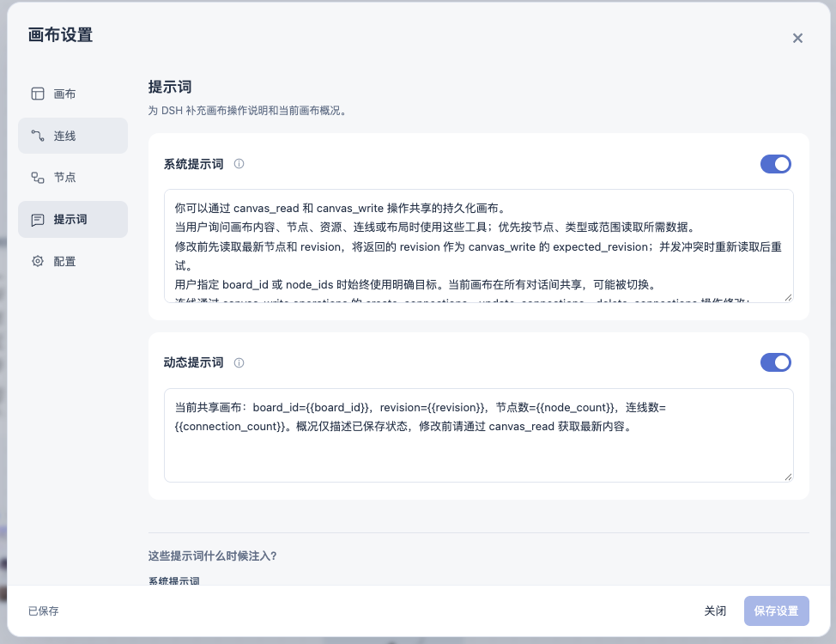Click the 提示词 section heading
The height and width of the screenshot is (644, 836).
170,87
